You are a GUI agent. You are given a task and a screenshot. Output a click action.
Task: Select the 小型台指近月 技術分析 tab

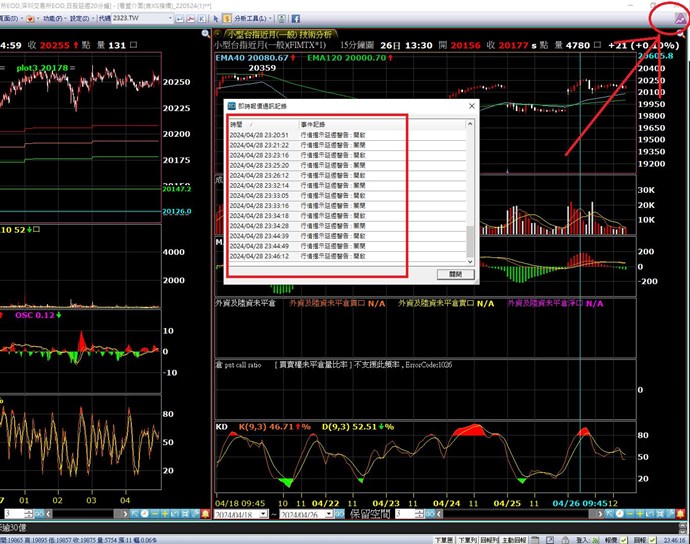click(269, 34)
